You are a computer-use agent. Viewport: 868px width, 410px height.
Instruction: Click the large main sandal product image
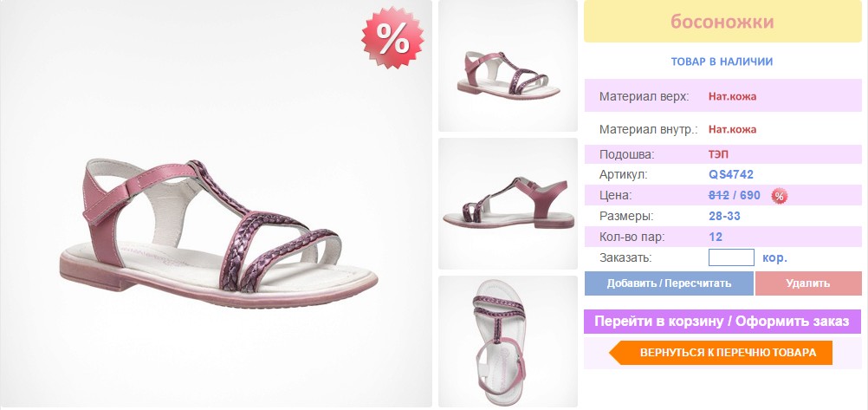[216, 204]
